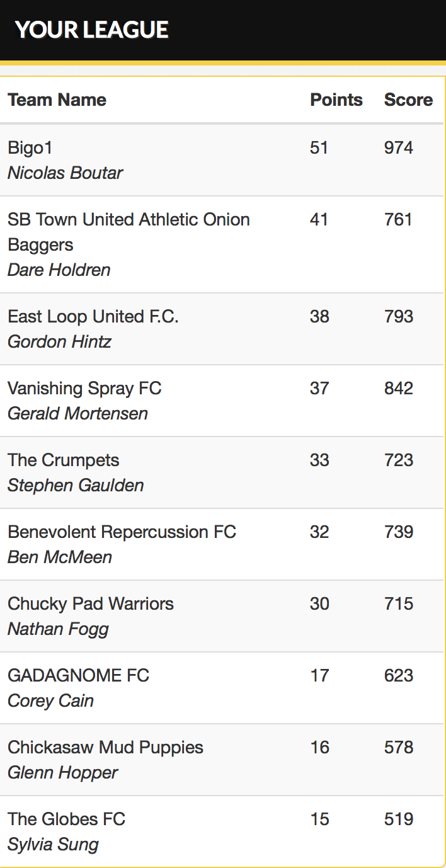The height and width of the screenshot is (868, 446).
Task: Open the East Loop United F.C. team
Action: (x=93, y=316)
